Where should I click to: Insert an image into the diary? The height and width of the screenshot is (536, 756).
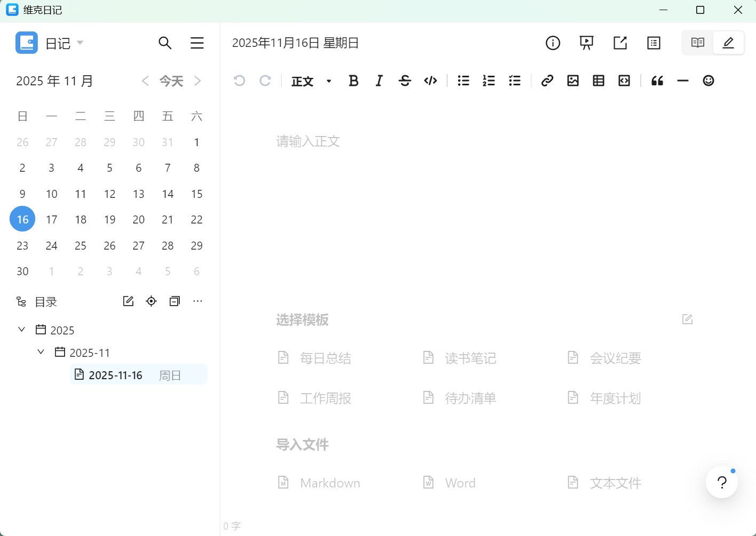coord(572,81)
